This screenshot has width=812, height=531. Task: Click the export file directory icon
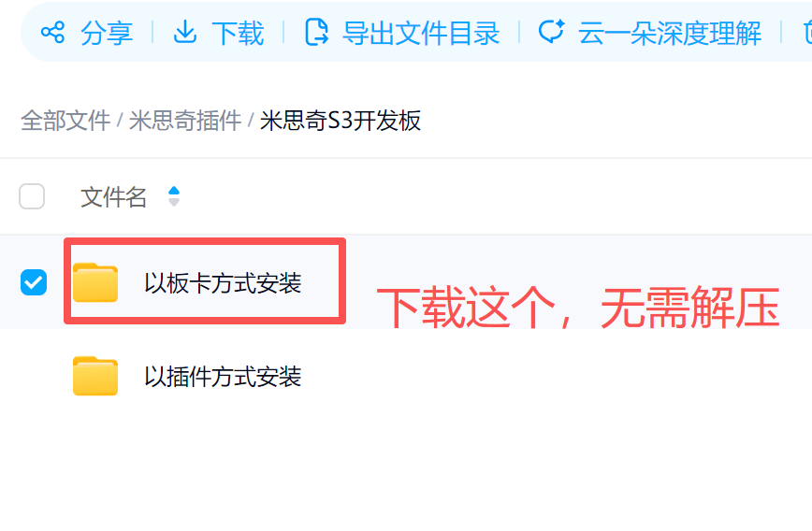point(316,32)
